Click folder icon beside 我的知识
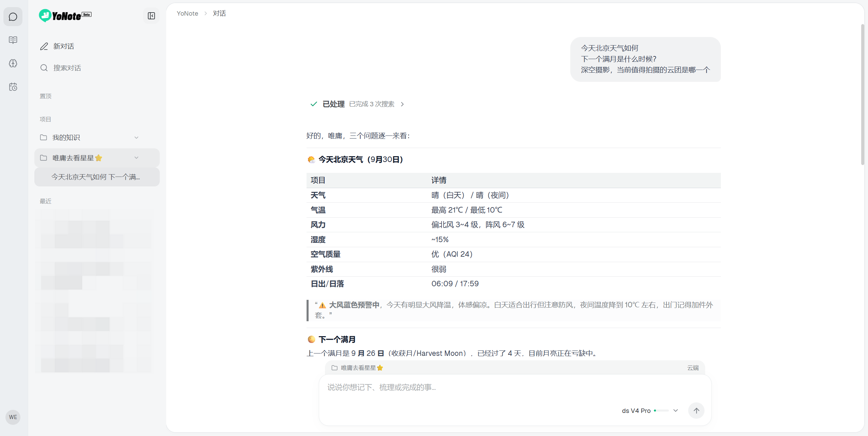Viewport: 868px width, 436px height. click(44, 138)
